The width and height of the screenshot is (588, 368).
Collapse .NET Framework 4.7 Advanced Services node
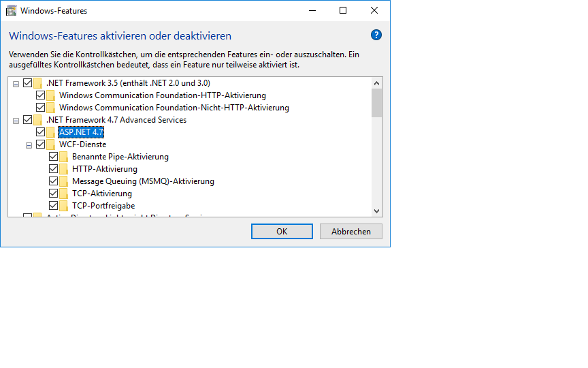[x=16, y=120]
